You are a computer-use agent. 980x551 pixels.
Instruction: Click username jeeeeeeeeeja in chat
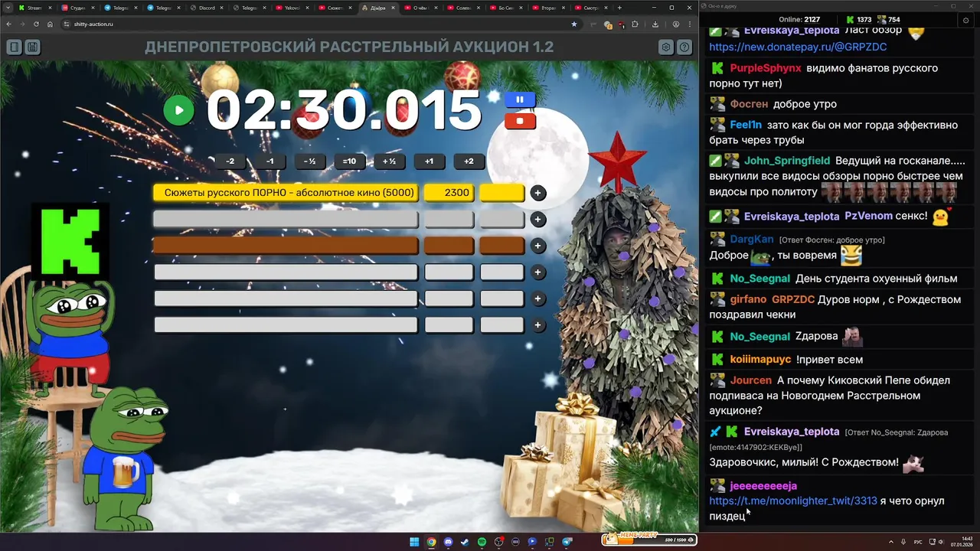point(763,486)
